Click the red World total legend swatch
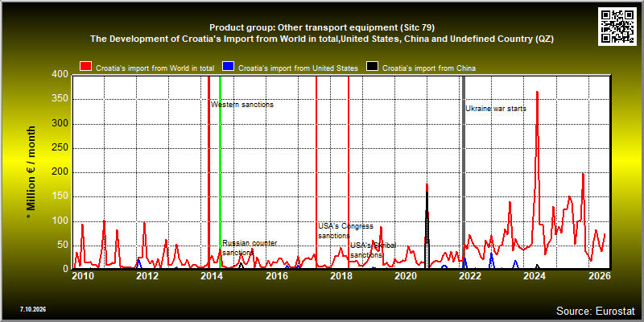Image resolution: width=644 pixels, height=322 pixels. 86,68
